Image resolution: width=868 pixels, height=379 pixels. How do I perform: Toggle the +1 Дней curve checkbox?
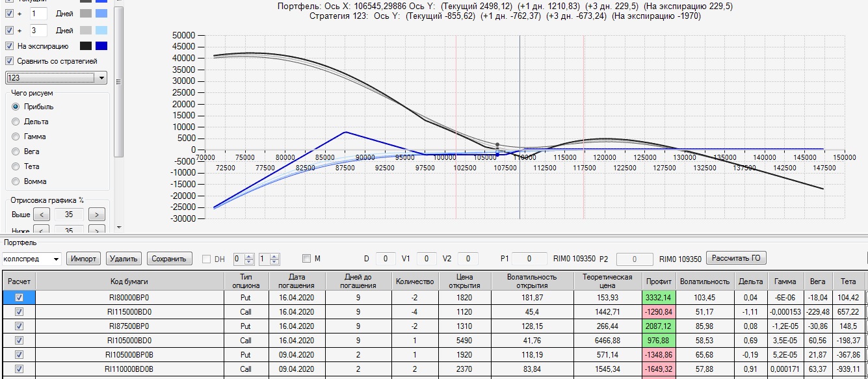pyautogui.click(x=9, y=13)
